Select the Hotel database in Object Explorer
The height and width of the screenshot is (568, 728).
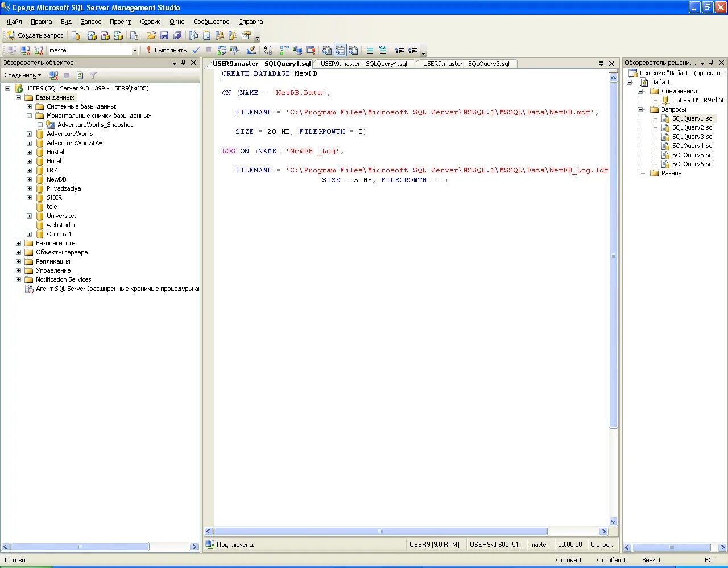coord(54,161)
